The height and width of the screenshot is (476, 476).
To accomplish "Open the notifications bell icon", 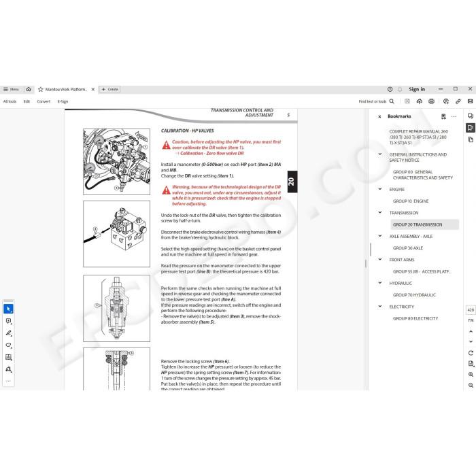I will 400,89.
